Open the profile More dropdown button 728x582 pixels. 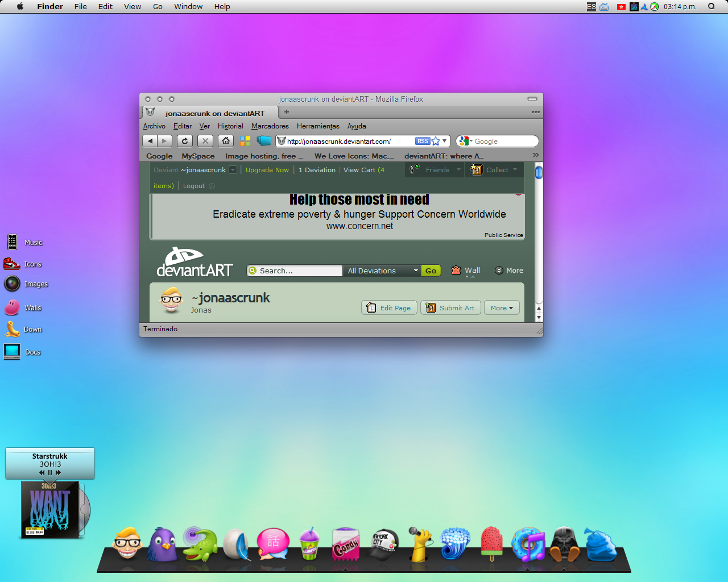502,307
